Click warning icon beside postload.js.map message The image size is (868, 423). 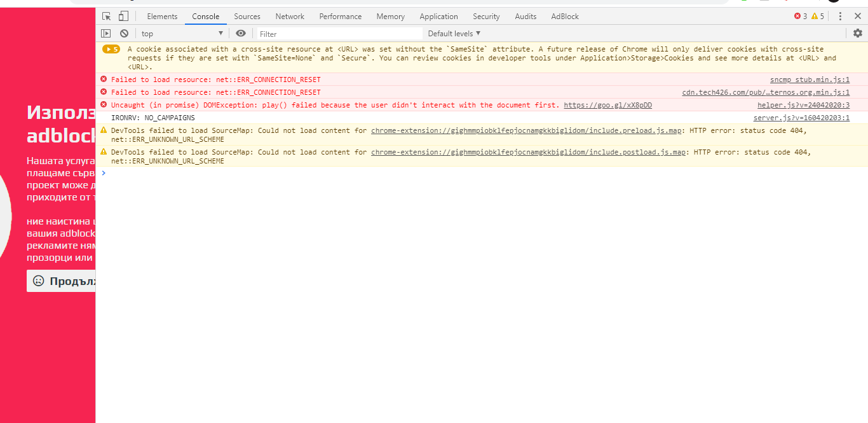click(104, 151)
